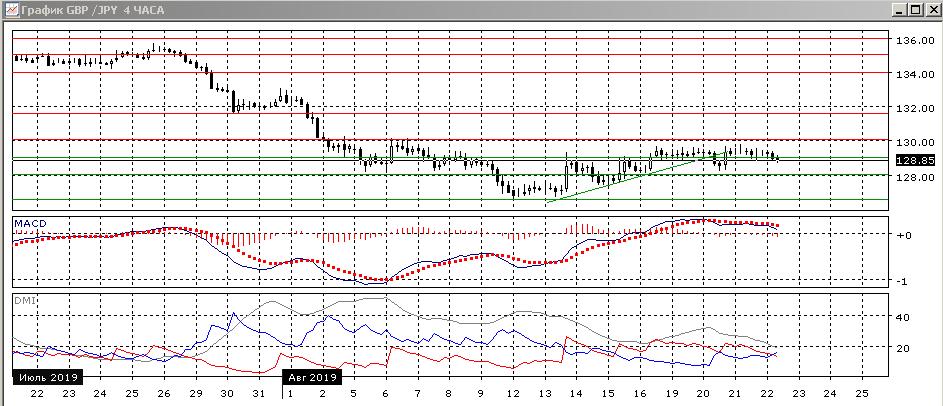This screenshot has width=943, height=406.
Task: Close the GBP/JPY chart window
Action: coord(931,9)
